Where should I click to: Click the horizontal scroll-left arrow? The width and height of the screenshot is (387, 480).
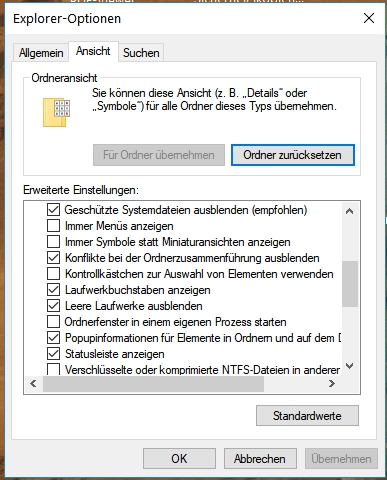(x=33, y=384)
